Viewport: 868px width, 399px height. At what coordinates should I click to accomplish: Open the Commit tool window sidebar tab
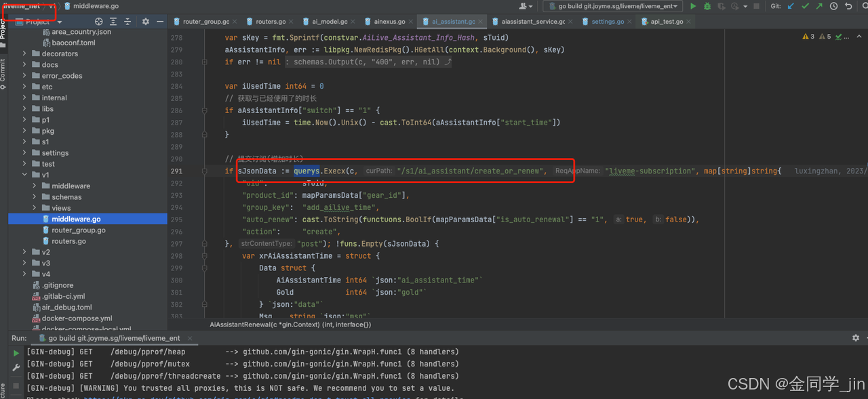pos(3,75)
